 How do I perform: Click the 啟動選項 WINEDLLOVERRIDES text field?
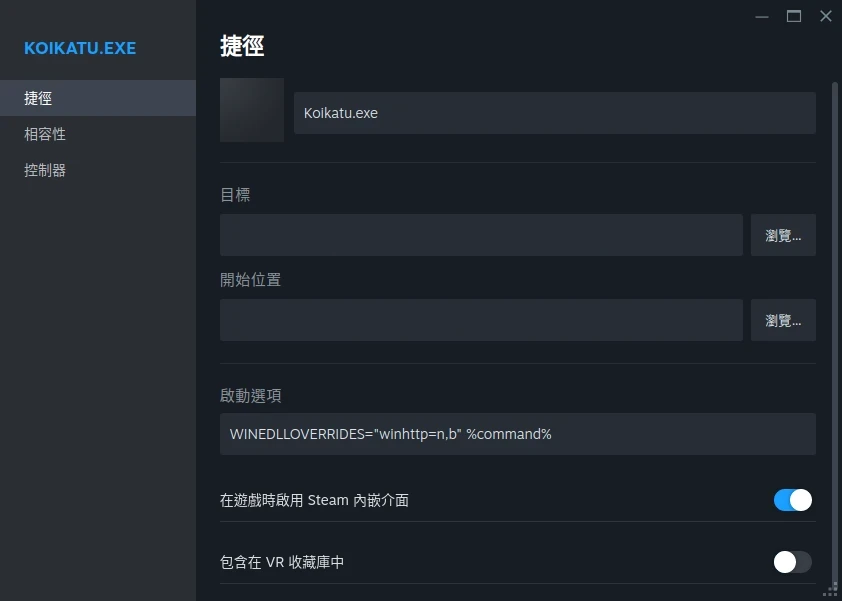pos(517,434)
